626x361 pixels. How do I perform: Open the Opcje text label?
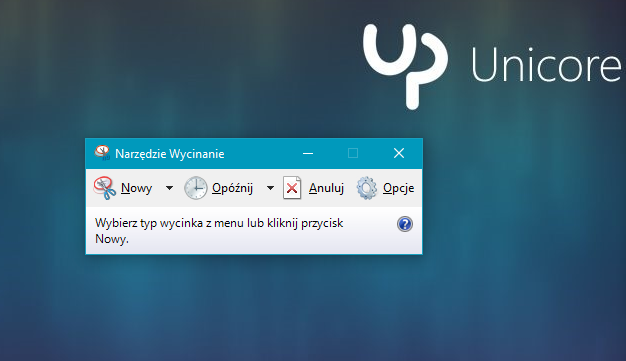[x=398, y=188]
